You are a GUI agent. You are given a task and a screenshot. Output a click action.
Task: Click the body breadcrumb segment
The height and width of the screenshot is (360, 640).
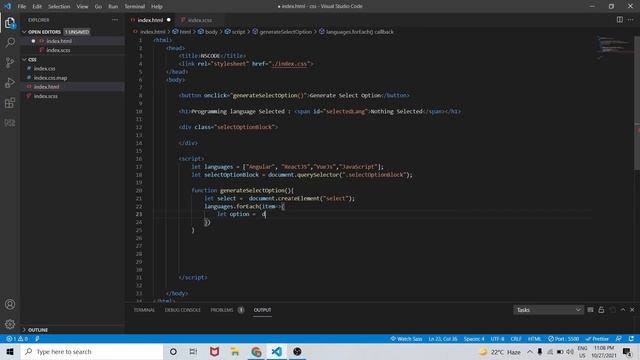coord(208,32)
